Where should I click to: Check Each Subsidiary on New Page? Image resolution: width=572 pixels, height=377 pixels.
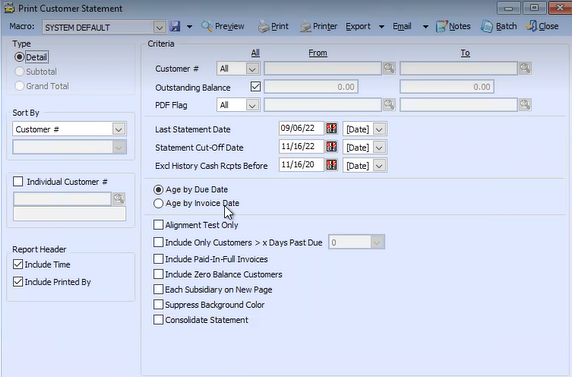pyautogui.click(x=158, y=289)
